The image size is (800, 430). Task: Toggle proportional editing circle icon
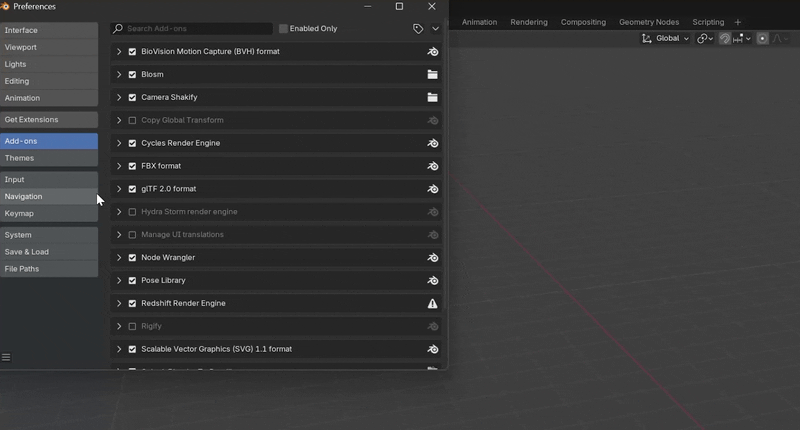tap(762, 38)
